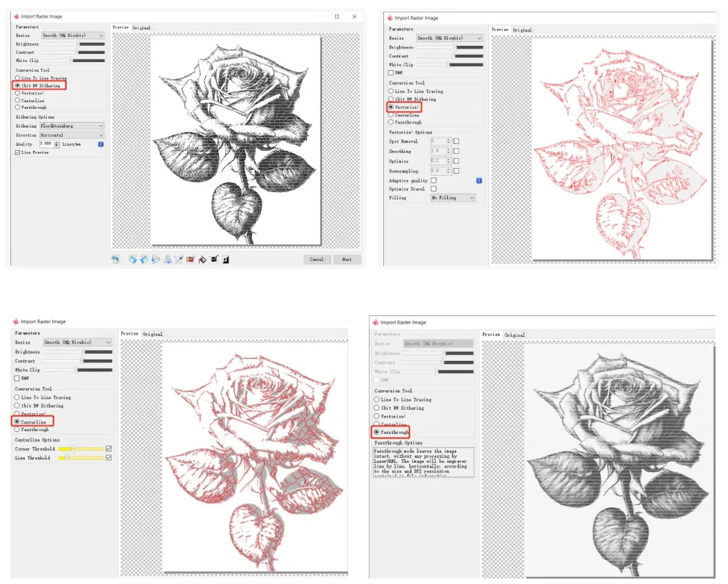The image size is (728, 584).
Task: Click the Crop image icon
Action: click(178, 258)
